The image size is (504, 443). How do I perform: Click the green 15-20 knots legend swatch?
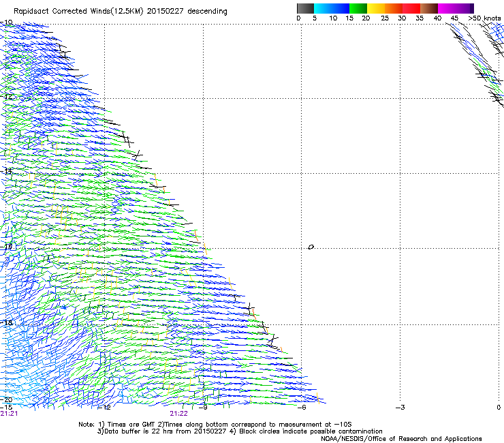[358, 8]
